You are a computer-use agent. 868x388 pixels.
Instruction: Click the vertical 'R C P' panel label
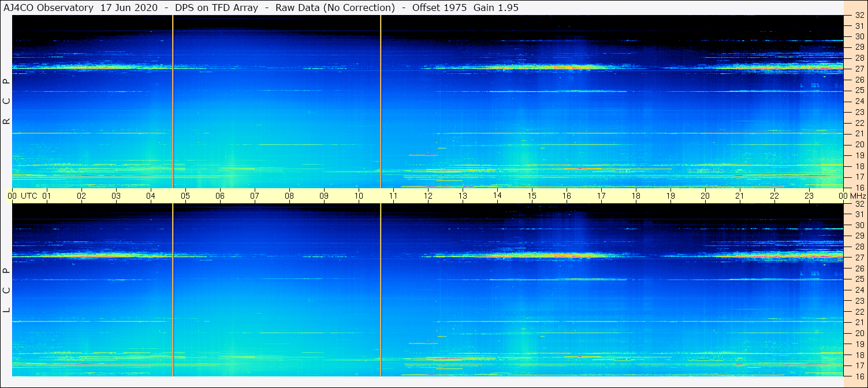click(6, 102)
